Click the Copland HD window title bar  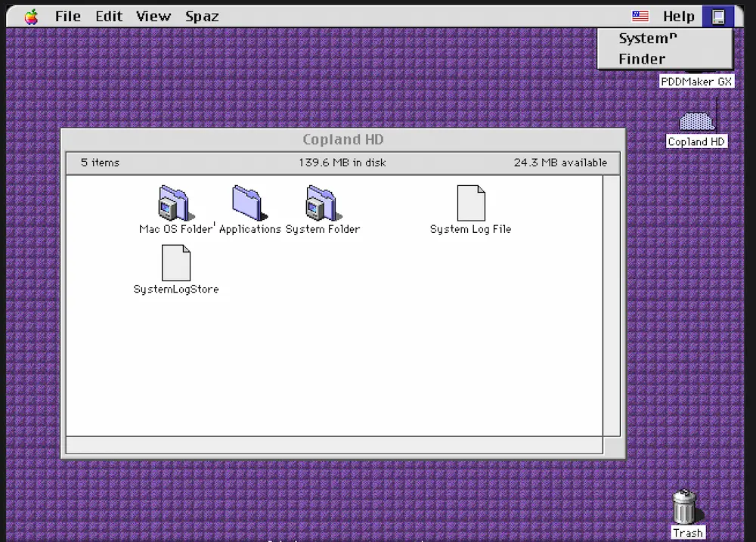point(342,139)
